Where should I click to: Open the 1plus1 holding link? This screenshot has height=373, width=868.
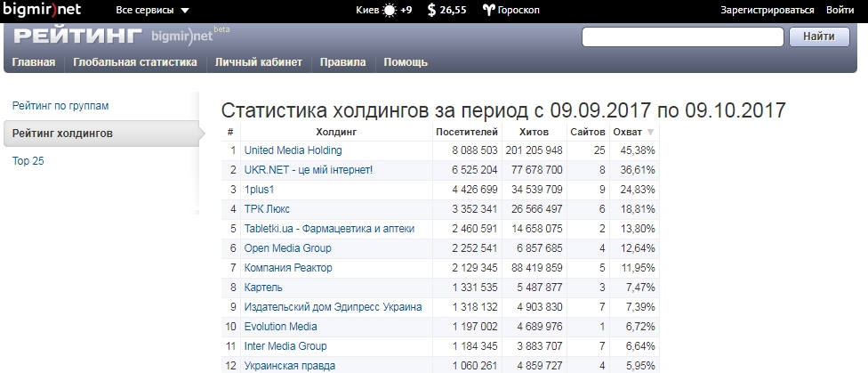[259, 190]
